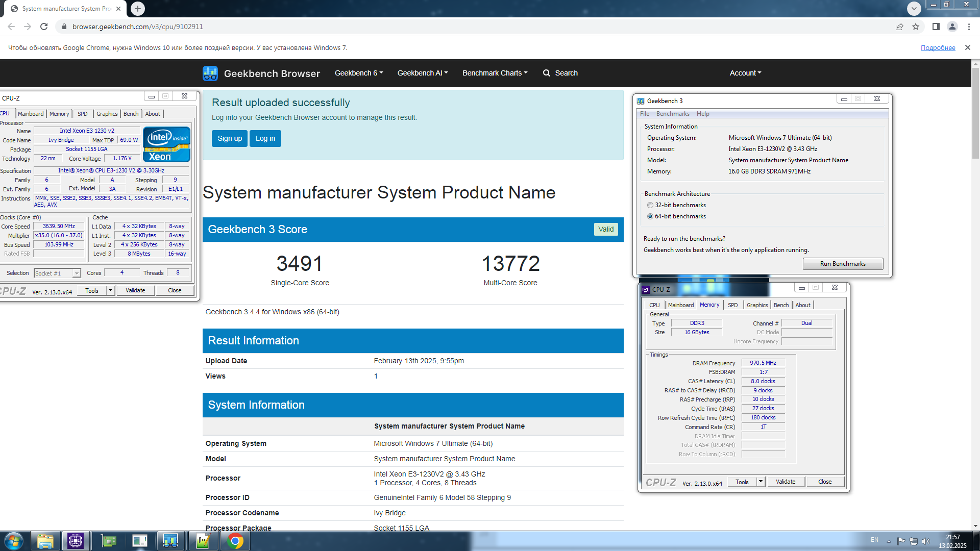The image size is (980, 551).
Task: Click Run Benchmarks in Geekbench 3
Action: click(843, 264)
